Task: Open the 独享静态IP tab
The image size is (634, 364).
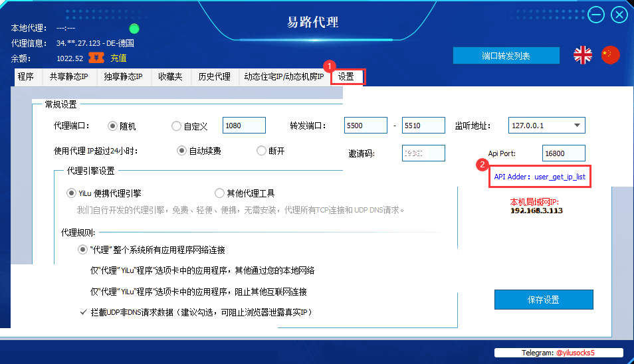Action: [124, 77]
